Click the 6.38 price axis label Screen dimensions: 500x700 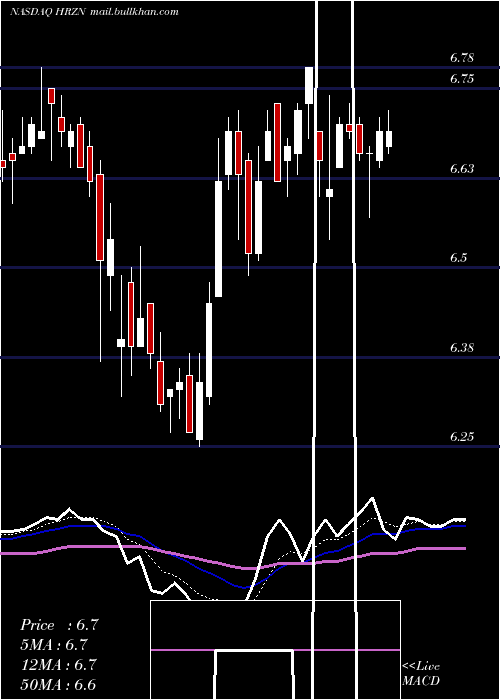pos(462,347)
